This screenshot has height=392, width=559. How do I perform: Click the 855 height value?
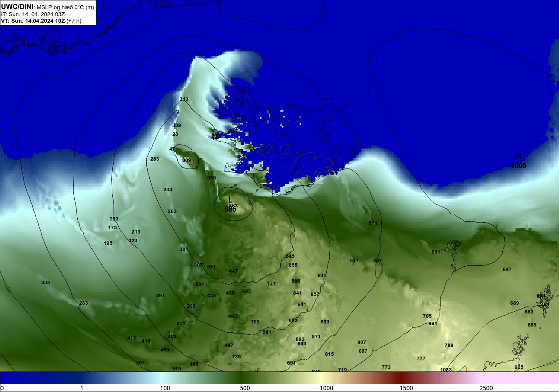tap(293, 265)
